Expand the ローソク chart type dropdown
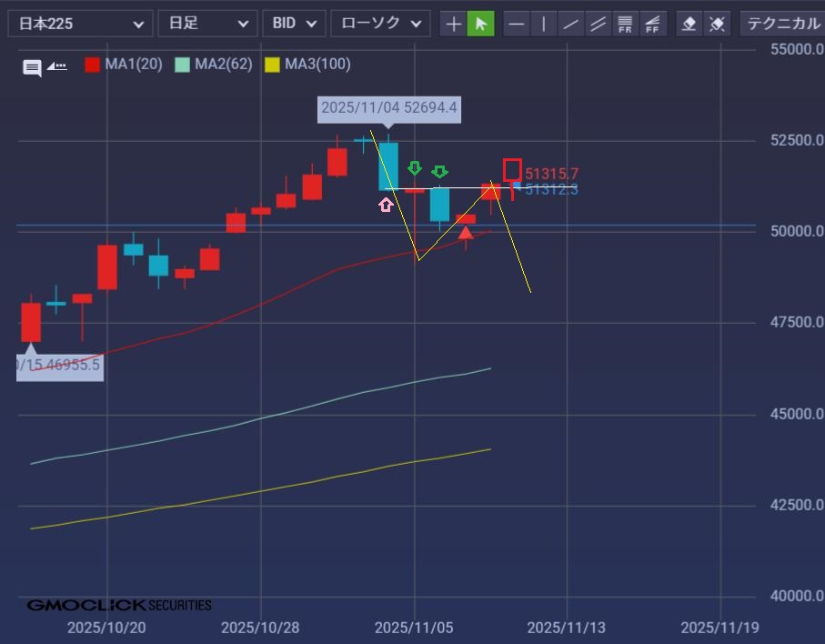The image size is (825, 644). point(380,24)
